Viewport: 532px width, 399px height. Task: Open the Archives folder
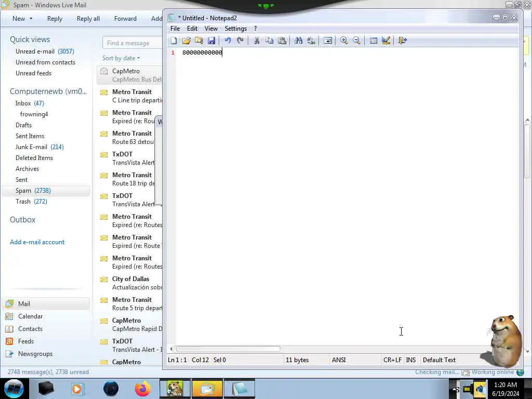click(x=27, y=169)
